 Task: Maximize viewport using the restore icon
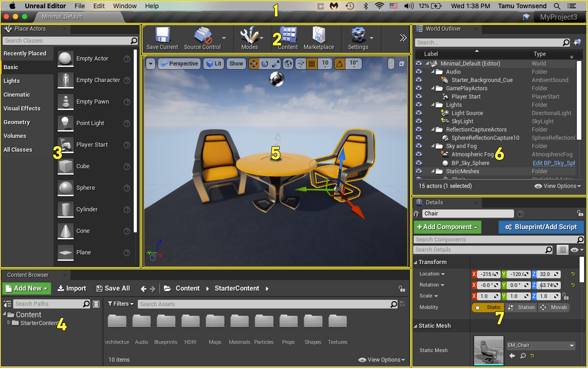pyautogui.click(x=401, y=64)
